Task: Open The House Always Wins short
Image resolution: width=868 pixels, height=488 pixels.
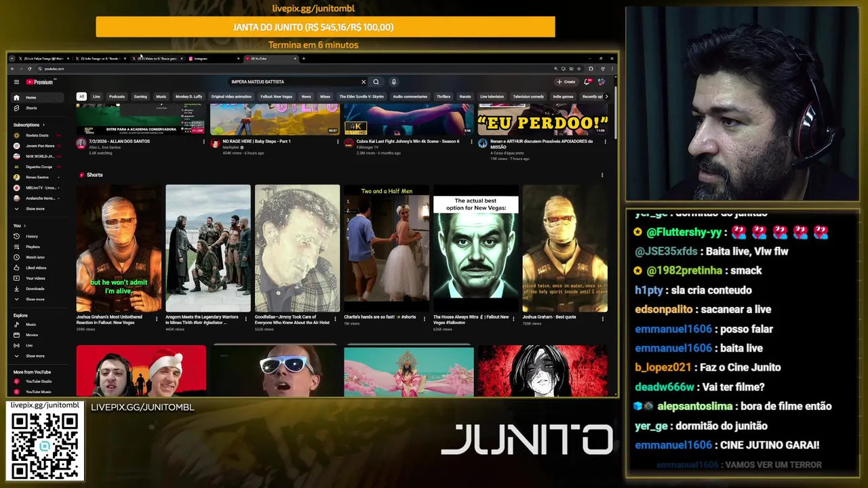Action: click(475, 248)
